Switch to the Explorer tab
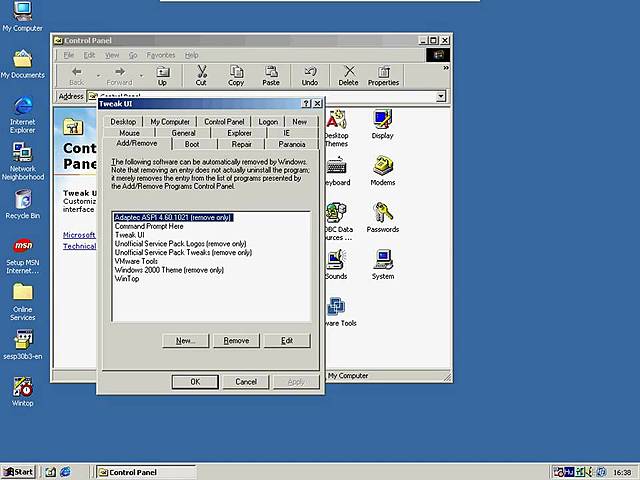The image size is (640, 480). coord(239,133)
